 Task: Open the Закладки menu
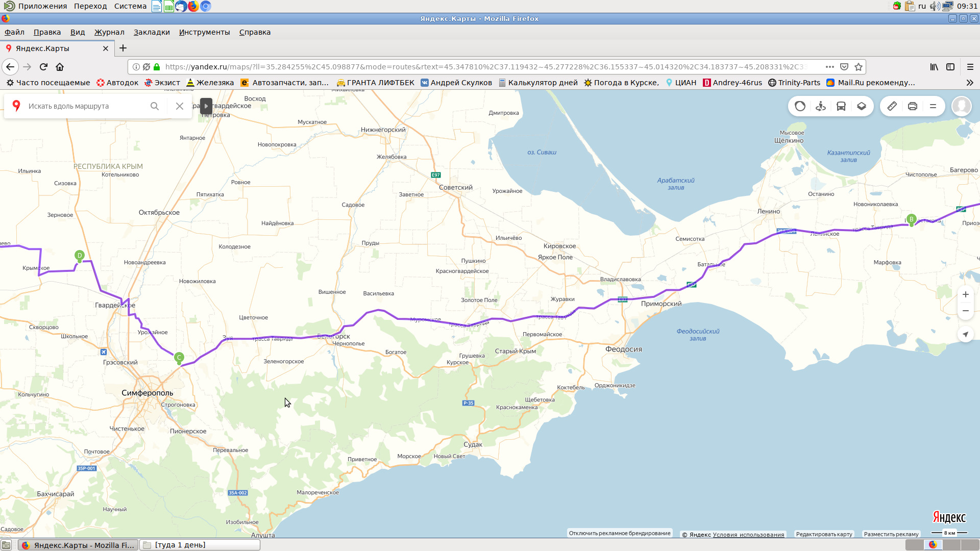point(152,32)
